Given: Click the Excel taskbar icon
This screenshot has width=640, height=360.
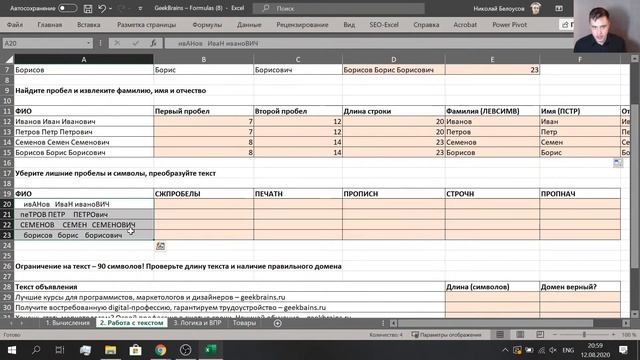Looking at the screenshot, I should point(211,350).
